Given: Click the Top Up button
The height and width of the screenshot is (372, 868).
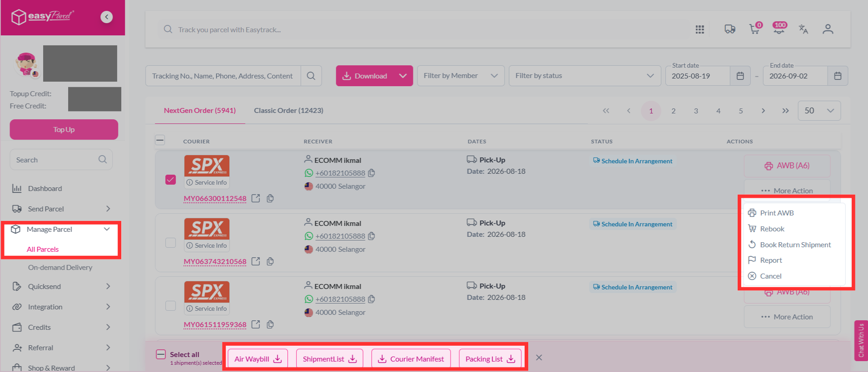Looking at the screenshot, I should pos(64,129).
